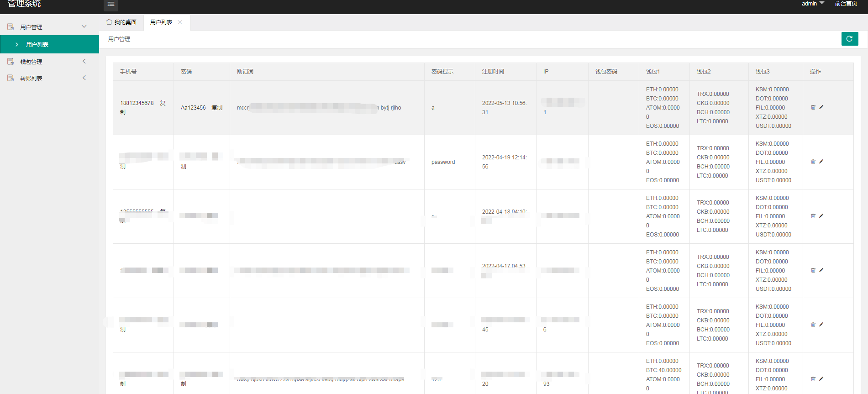The height and width of the screenshot is (394, 868).
Task: Click the hamburger menu toggle icon
Action: [x=111, y=4]
